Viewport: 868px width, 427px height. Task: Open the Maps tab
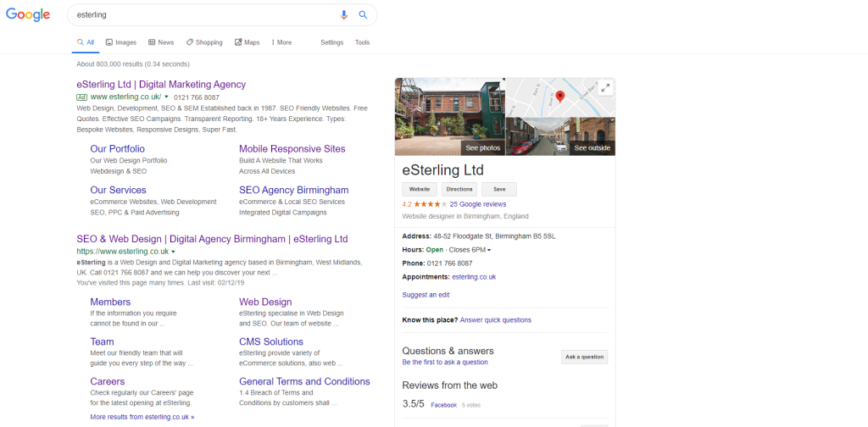pyautogui.click(x=247, y=42)
